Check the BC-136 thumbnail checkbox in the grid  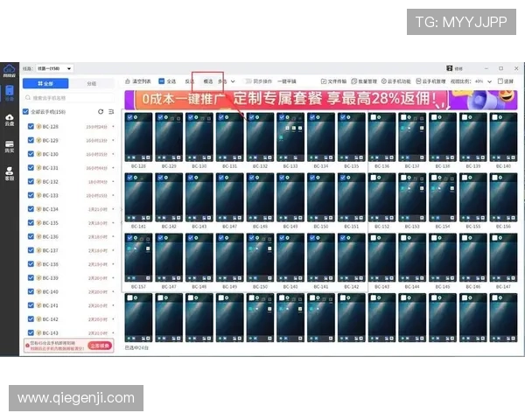point(374,116)
